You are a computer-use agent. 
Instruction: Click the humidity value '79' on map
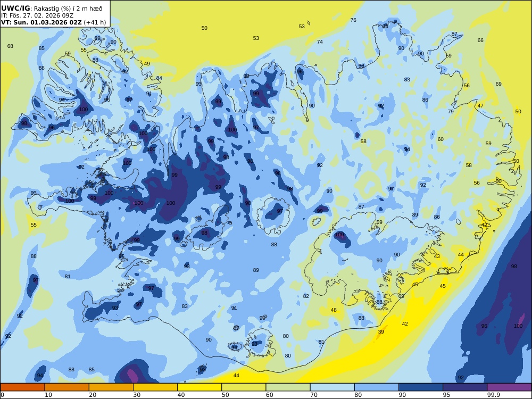[x=451, y=111]
